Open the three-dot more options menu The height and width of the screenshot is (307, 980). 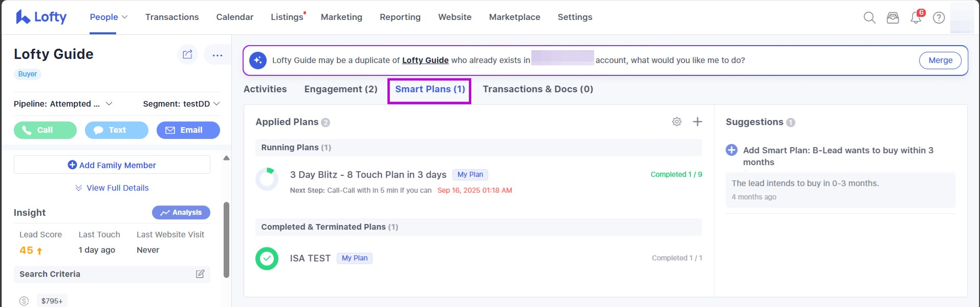point(217,55)
